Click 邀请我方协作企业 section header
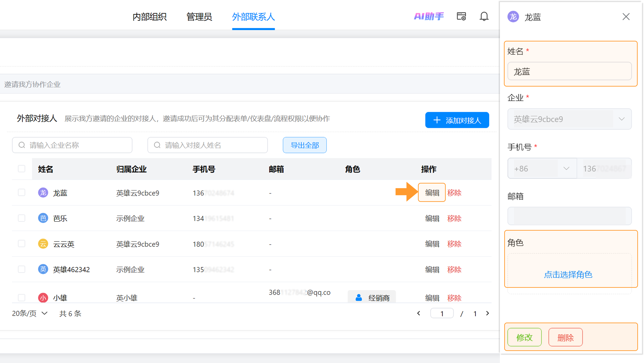 32,84
